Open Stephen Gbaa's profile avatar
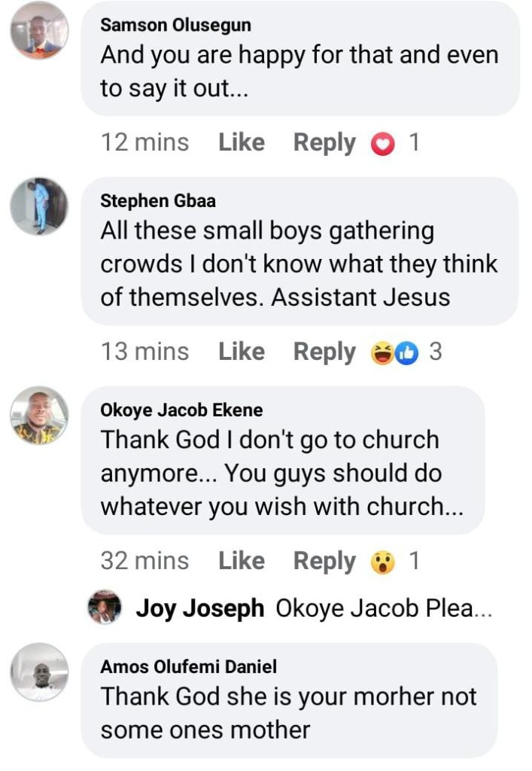532x771 pixels. [39, 206]
